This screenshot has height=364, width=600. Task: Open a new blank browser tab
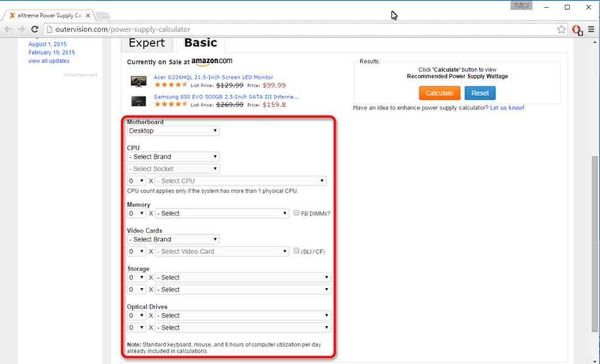(102, 16)
